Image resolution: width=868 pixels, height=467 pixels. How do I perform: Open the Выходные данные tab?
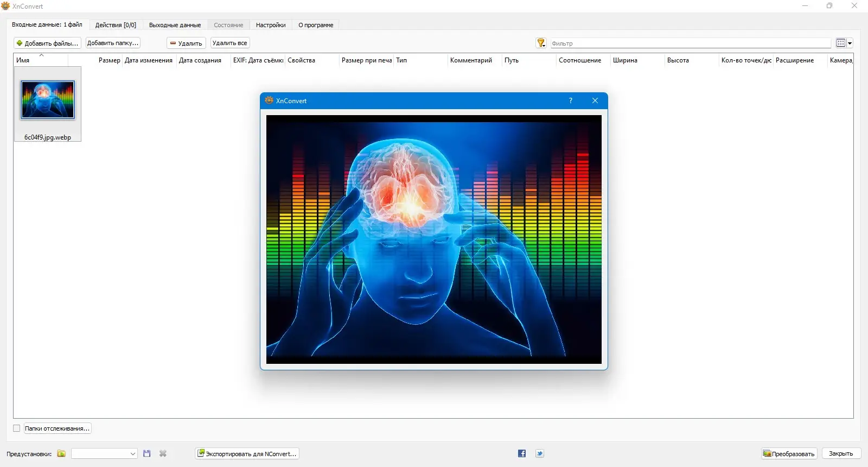(x=175, y=25)
